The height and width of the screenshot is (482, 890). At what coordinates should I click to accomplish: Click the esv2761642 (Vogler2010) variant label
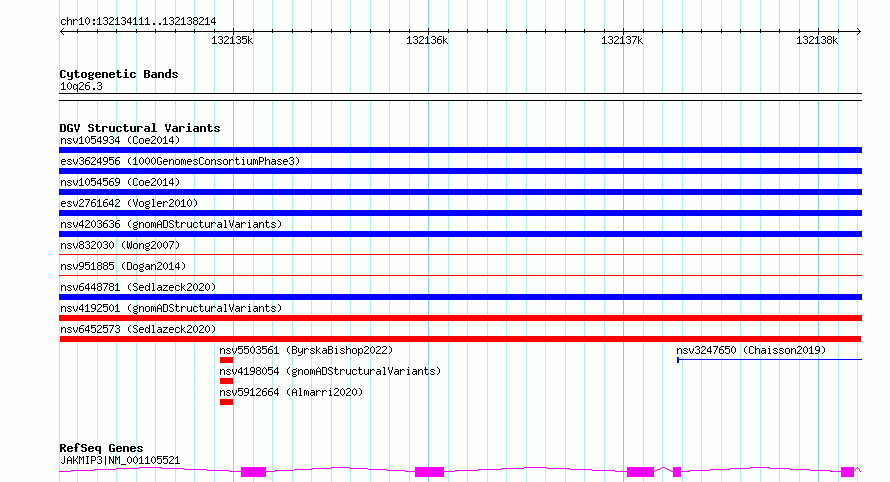point(129,203)
